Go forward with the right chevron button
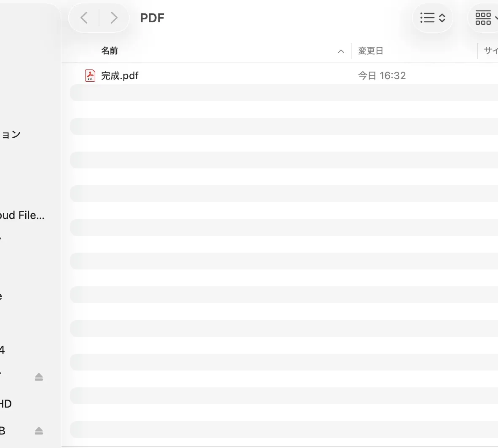 click(x=114, y=18)
